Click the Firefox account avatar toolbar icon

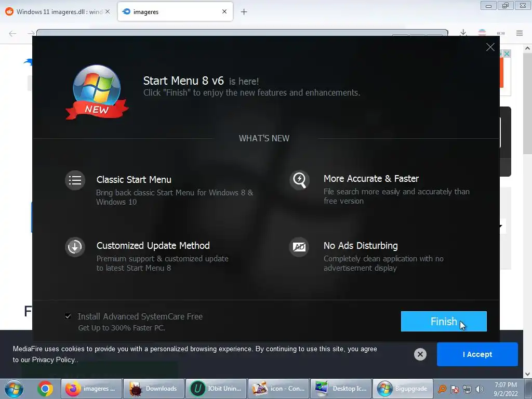pos(482,33)
